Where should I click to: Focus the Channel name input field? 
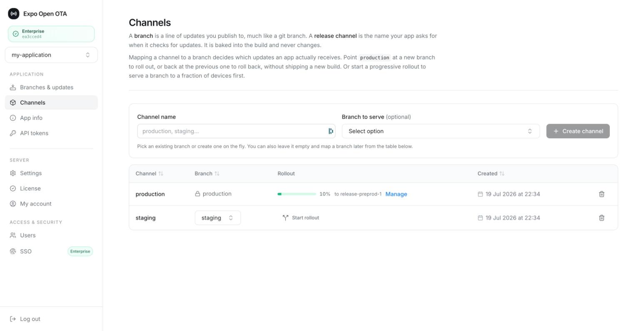tap(236, 131)
